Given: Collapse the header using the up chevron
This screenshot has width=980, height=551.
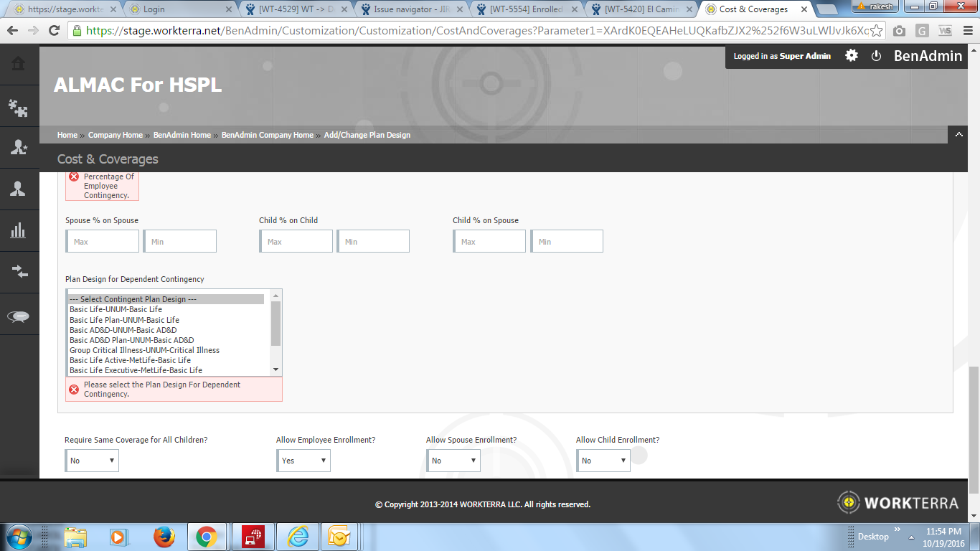Looking at the screenshot, I should pos(958,134).
